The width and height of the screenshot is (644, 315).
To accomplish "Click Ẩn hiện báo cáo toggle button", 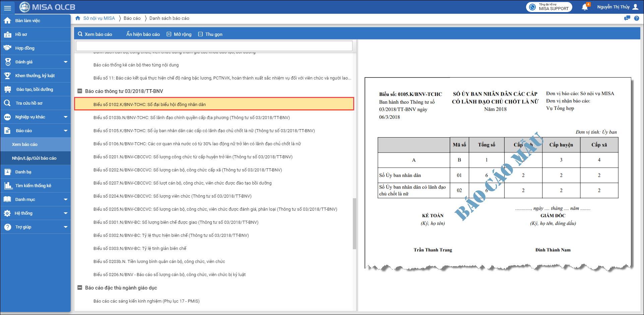I will coord(143,34).
